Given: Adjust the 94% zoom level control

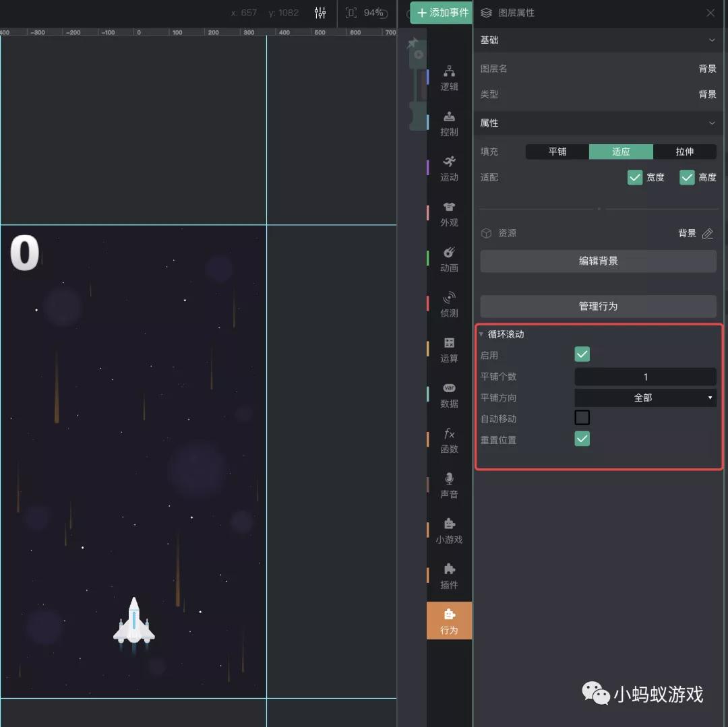Looking at the screenshot, I should 366,11.
